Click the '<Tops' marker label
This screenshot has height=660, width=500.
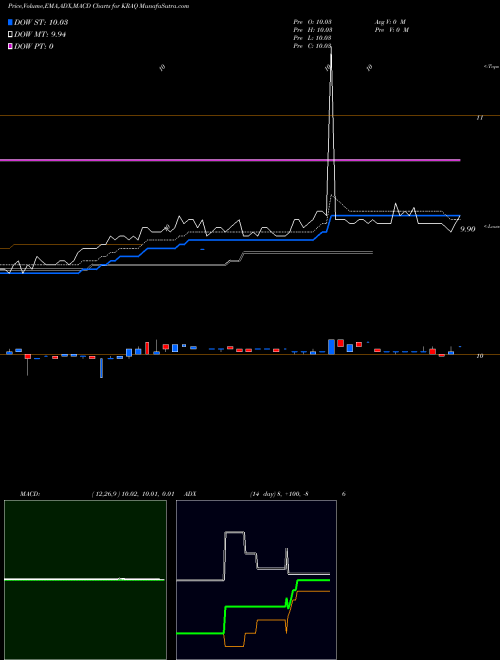491,67
